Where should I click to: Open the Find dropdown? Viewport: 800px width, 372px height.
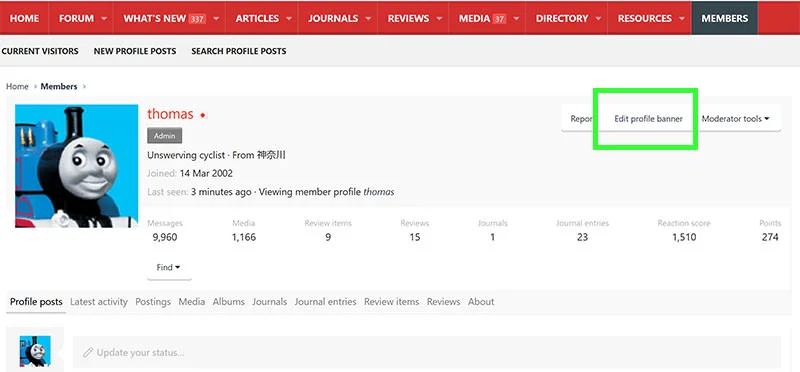pos(169,267)
